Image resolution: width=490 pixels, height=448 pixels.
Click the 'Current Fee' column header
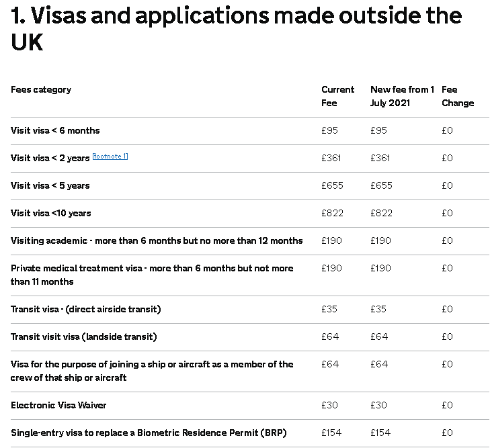pos(337,96)
